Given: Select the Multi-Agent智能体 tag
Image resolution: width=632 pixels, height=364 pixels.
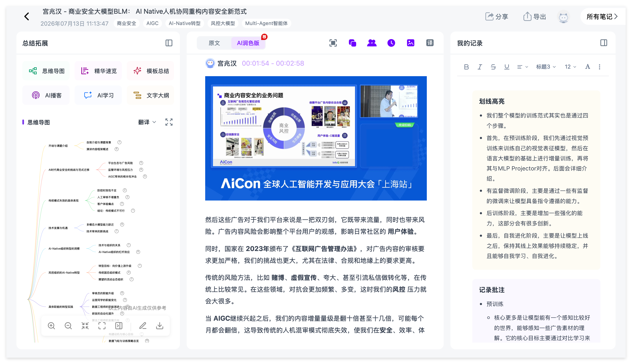Looking at the screenshot, I should pyautogui.click(x=266, y=24).
